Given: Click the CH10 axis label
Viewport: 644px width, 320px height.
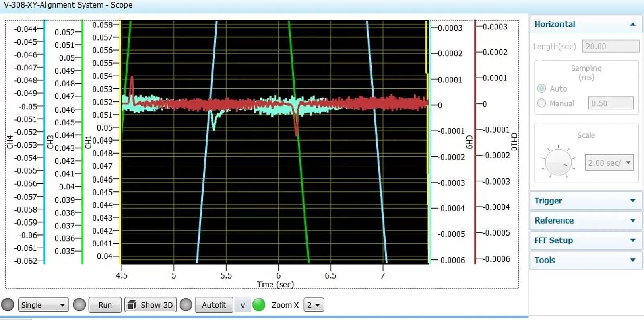Looking at the screenshot, I should [x=514, y=142].
